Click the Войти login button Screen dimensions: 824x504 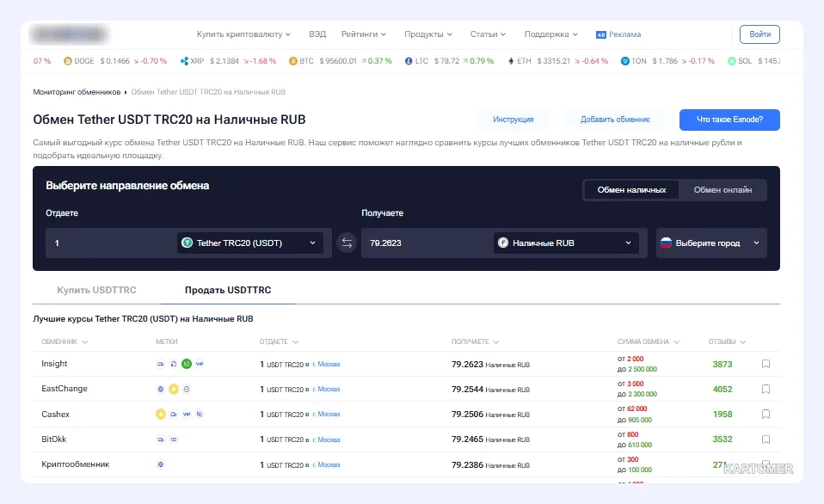pyautogui.click(x=759, y=34)
